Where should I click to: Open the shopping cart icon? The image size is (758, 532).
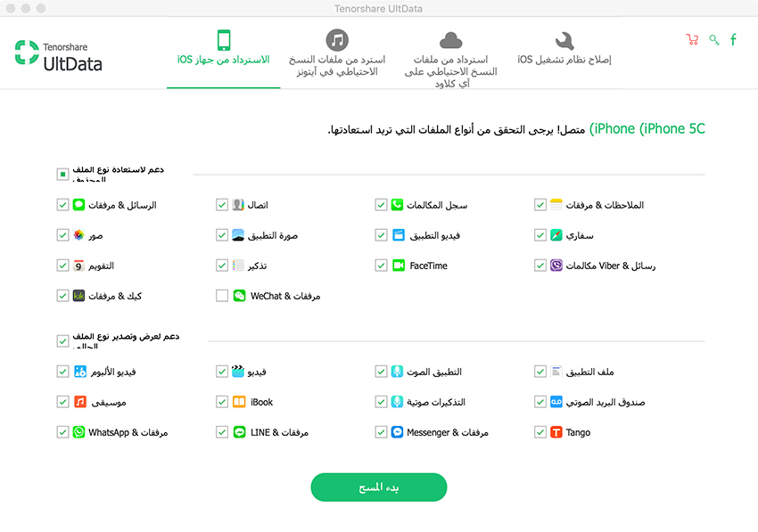tap(692, 39)
